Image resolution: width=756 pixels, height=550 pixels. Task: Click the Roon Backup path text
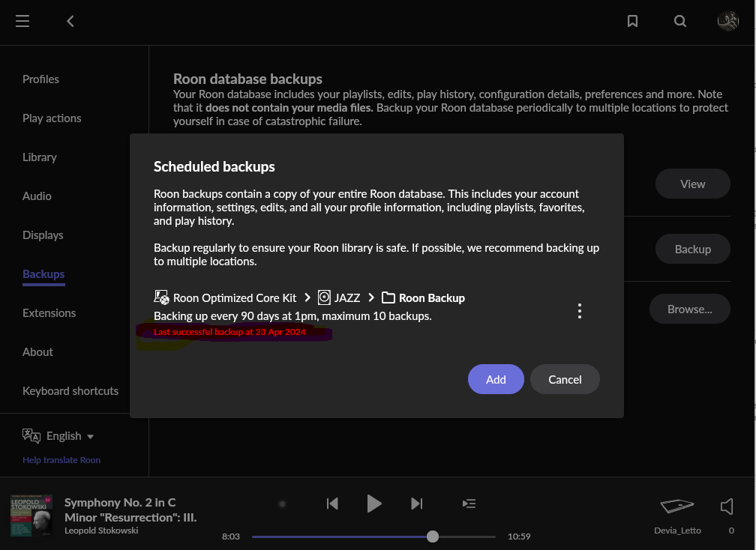[x=431, y=297]
